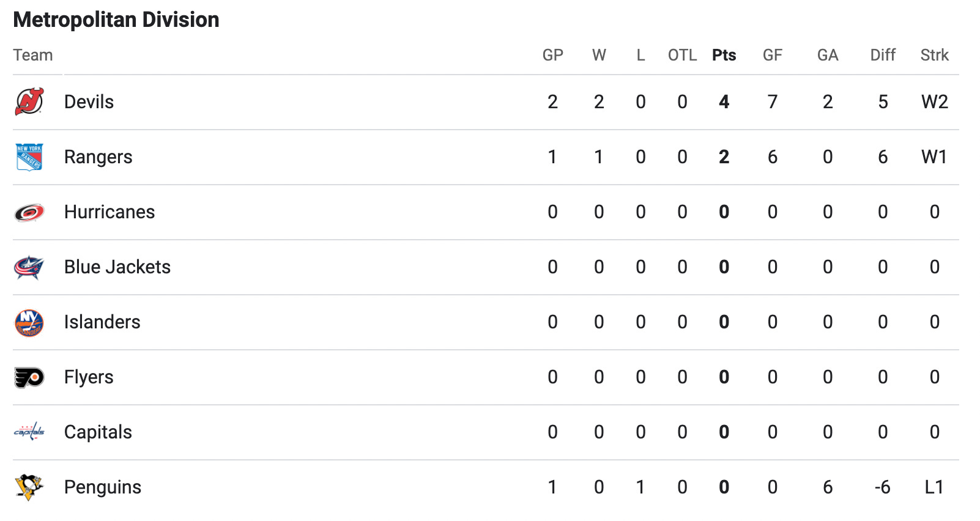Click the Penguins team name
This screenshot has height=521, width=980.
pos(103,487)
